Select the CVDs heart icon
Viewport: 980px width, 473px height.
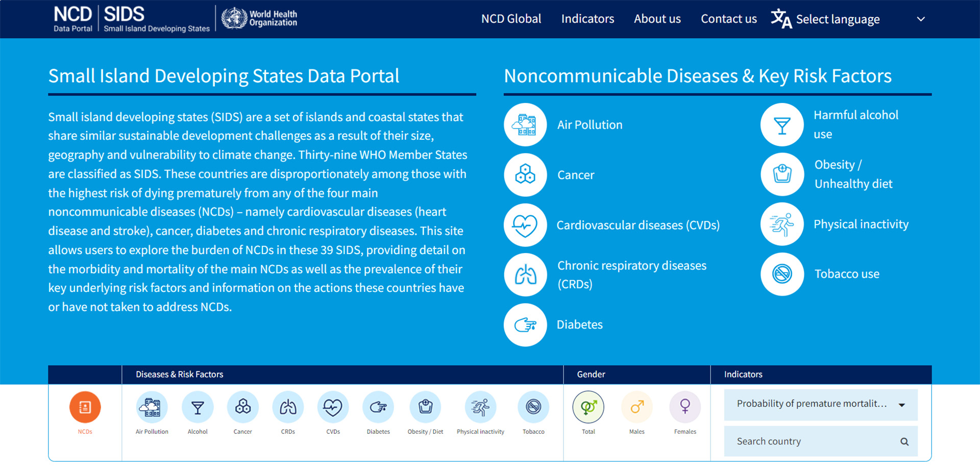click(333, 407)
